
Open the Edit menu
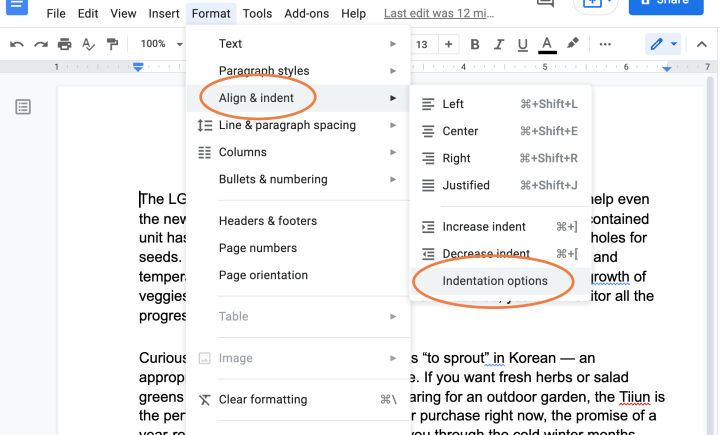click(x=88, y=14)
